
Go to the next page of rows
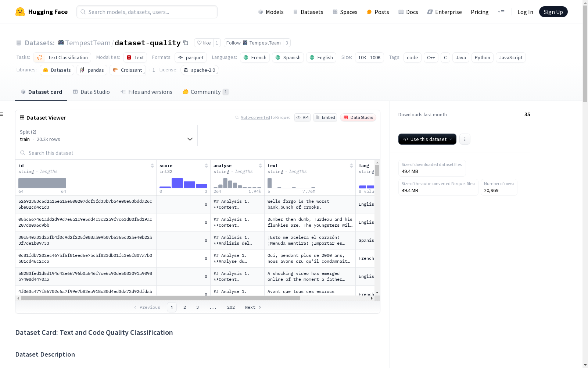coord(253,307)
